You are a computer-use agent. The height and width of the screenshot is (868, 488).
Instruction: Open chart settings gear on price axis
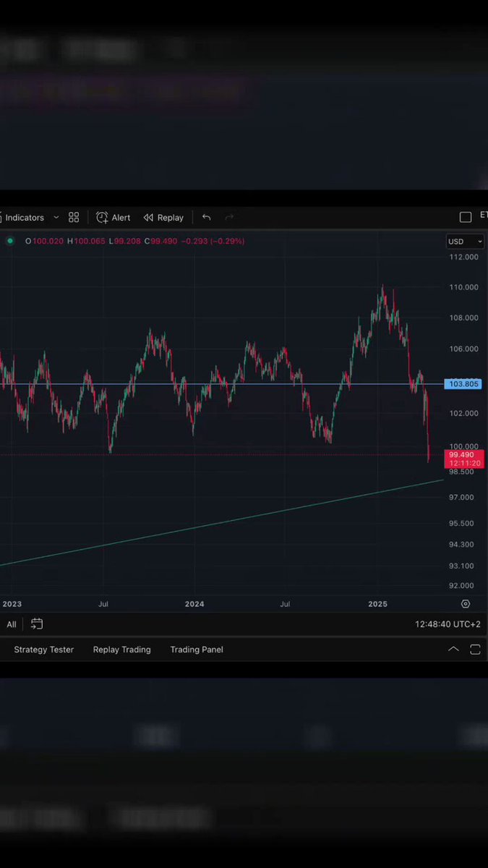point(466,604)
